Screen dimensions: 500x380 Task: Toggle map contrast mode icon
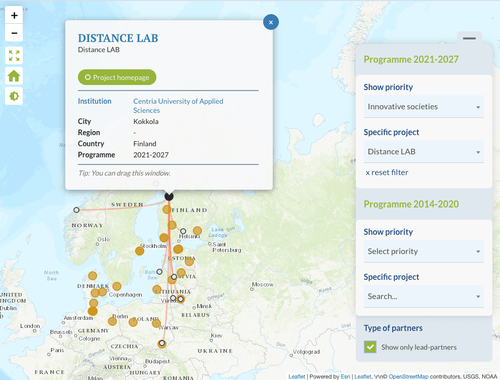coord(14,96)
